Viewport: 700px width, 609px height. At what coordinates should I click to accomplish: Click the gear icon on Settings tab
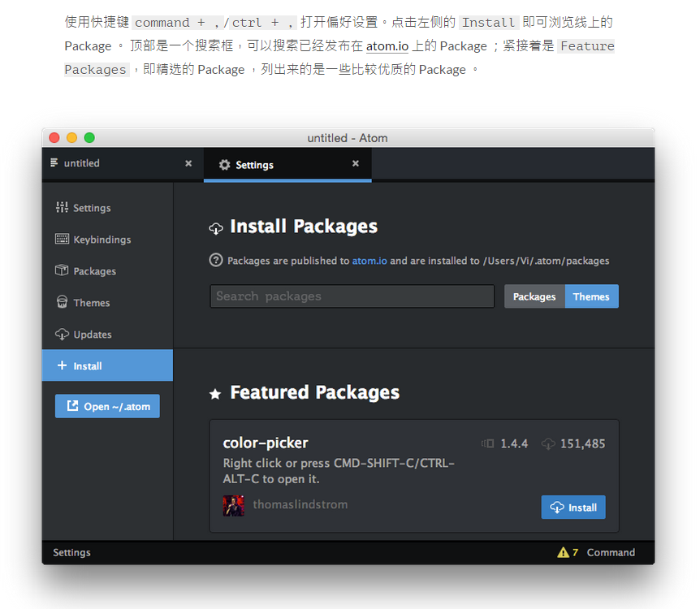(x=225, y=165)
